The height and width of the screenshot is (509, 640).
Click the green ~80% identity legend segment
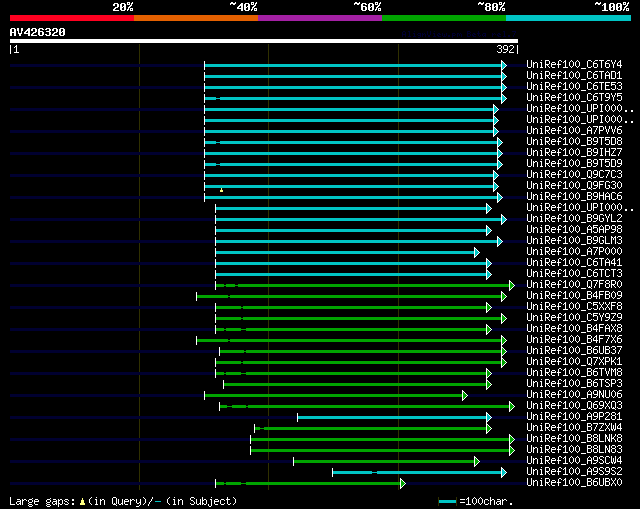(444, 18)
